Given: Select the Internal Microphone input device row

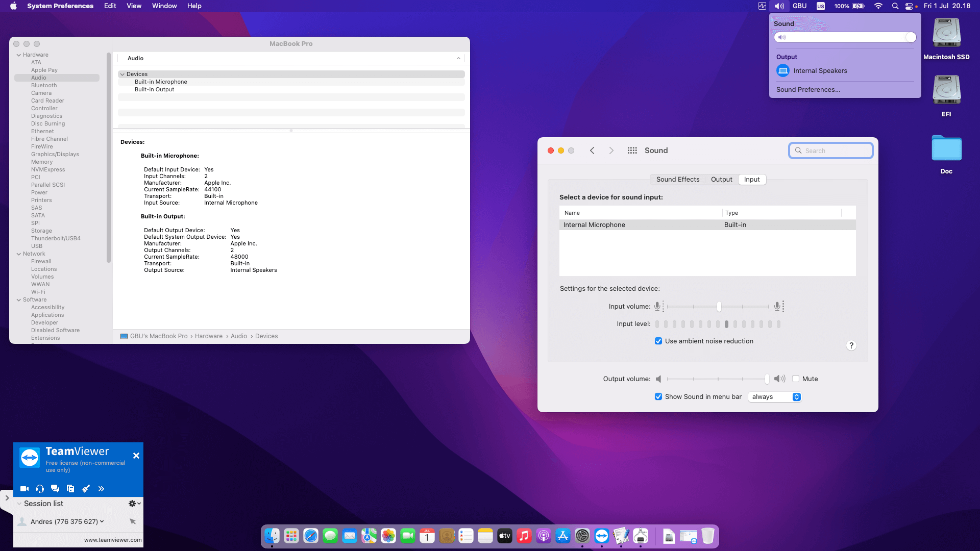Looking at the screenshot, I should coord(707,225).
